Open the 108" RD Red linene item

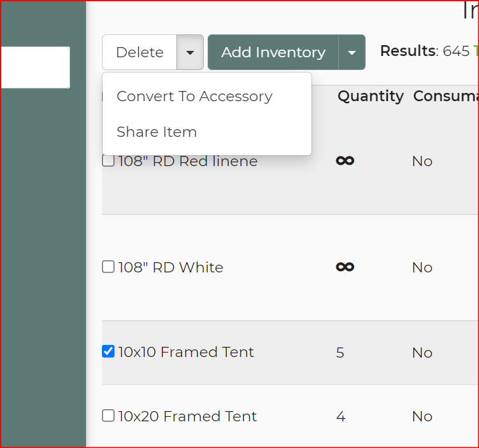coord(188,162)
